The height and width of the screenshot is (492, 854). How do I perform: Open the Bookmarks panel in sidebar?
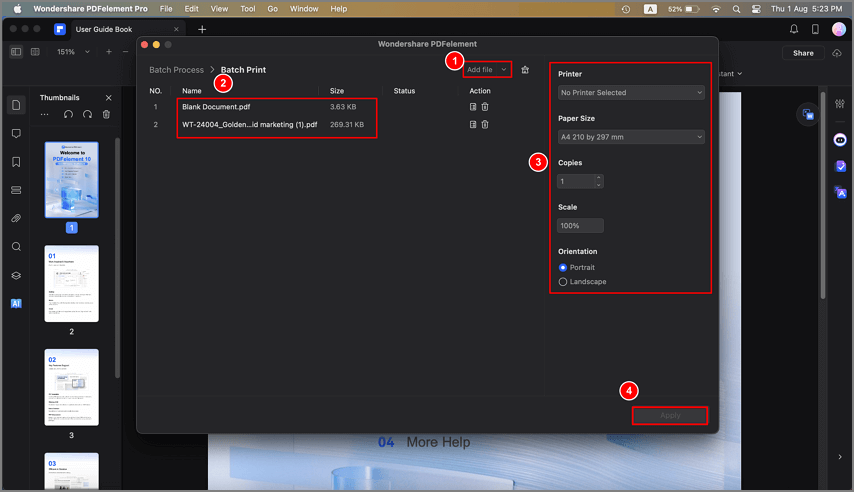16,162
